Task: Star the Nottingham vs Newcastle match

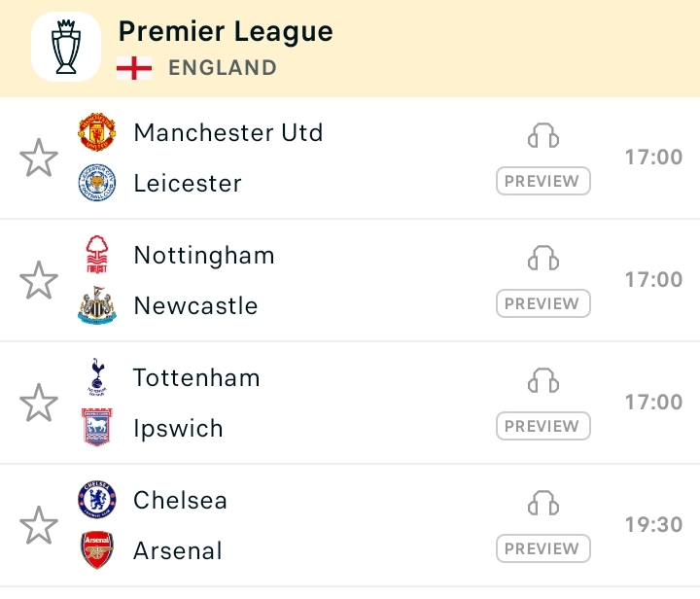Action: (x=39, y=280)
